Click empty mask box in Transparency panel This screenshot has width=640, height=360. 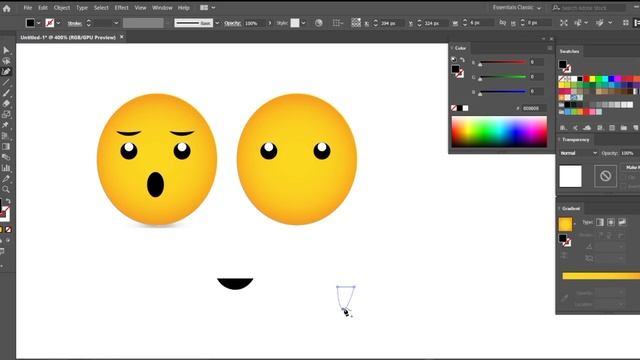(605, 176)
